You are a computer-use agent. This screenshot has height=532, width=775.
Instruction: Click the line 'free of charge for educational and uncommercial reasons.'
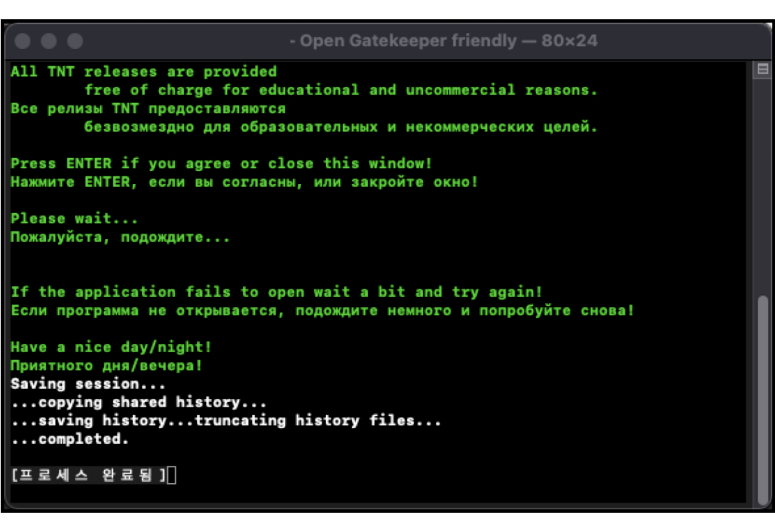point(340,90)
